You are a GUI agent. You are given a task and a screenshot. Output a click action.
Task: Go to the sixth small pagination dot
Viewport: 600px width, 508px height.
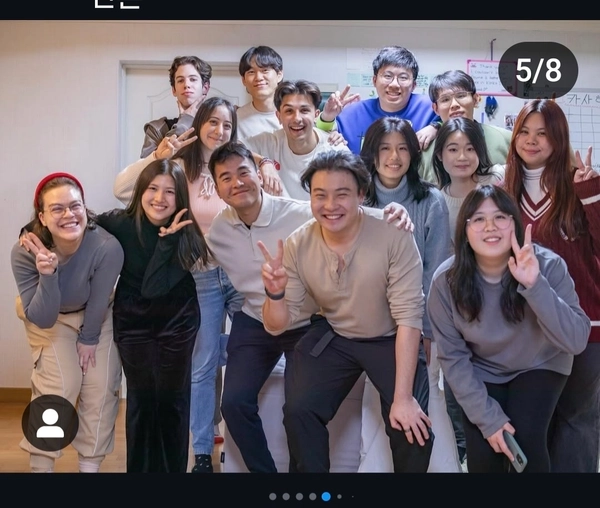(339, 496)
